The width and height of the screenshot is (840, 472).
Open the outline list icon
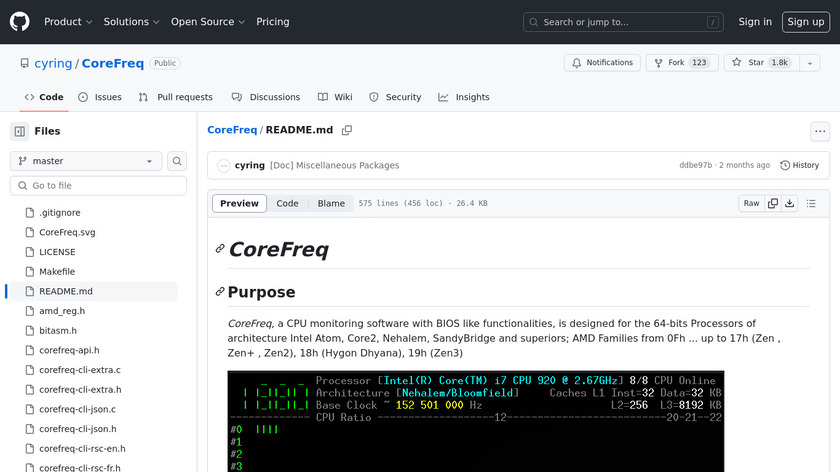pyautogui.click(x=811, y=204)
